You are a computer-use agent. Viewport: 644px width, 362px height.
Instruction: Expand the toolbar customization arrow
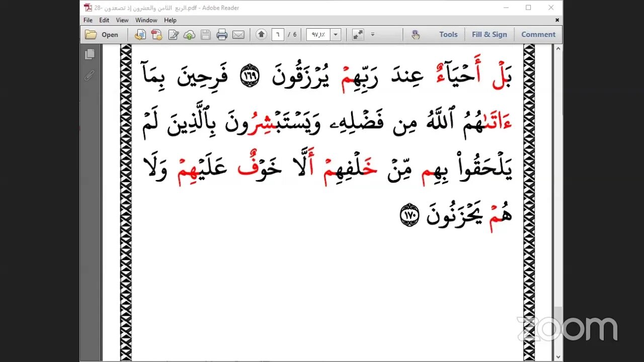[373, 35]
